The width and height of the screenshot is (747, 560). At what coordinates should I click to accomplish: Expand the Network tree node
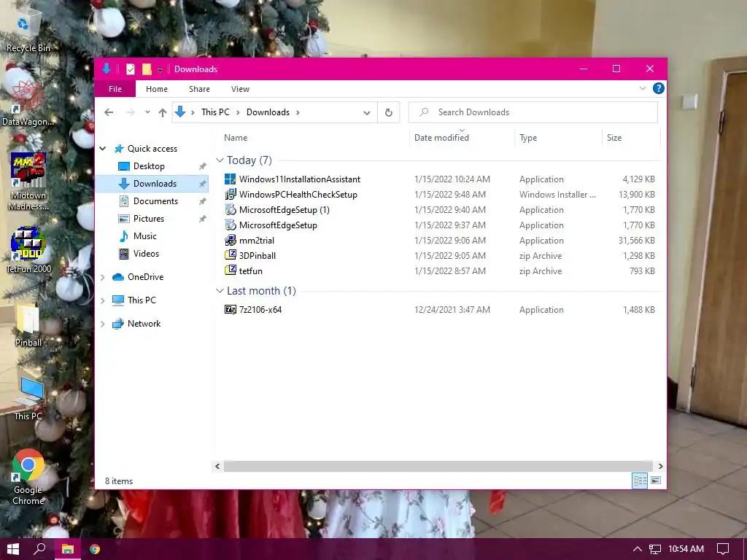102,324
